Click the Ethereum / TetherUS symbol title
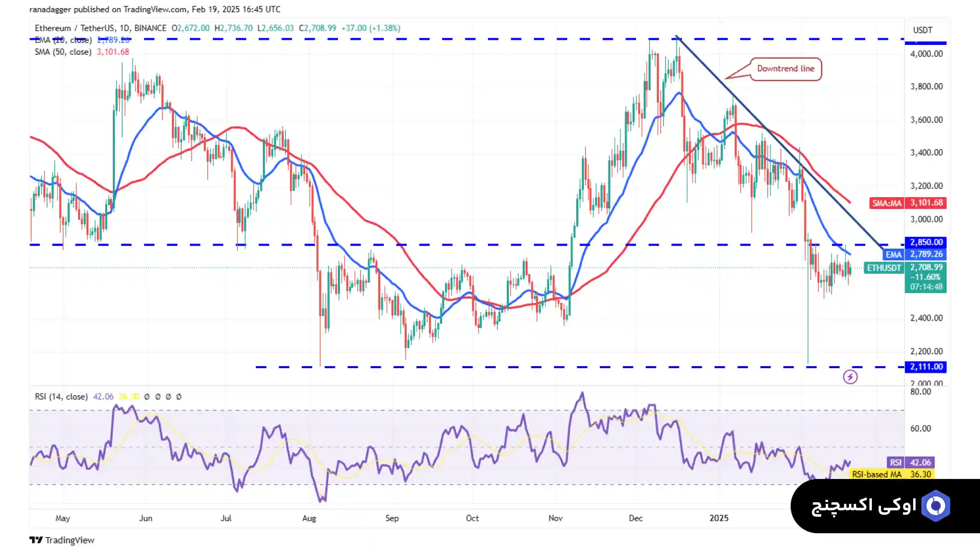 coord(101,28)
